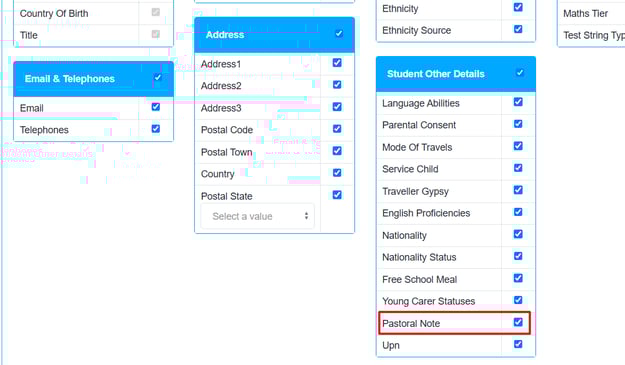Uncheck the Nationality Status checkbox

[x=518, y=256]
